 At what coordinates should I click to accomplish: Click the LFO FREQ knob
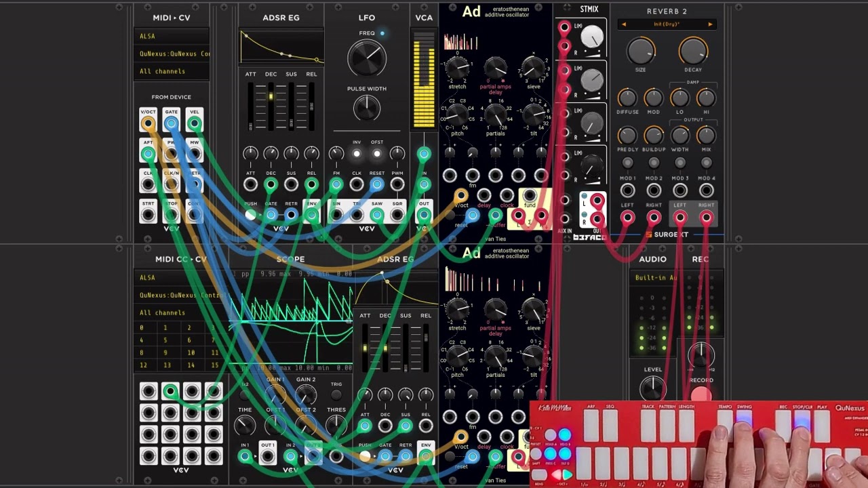tap(367, 58)
